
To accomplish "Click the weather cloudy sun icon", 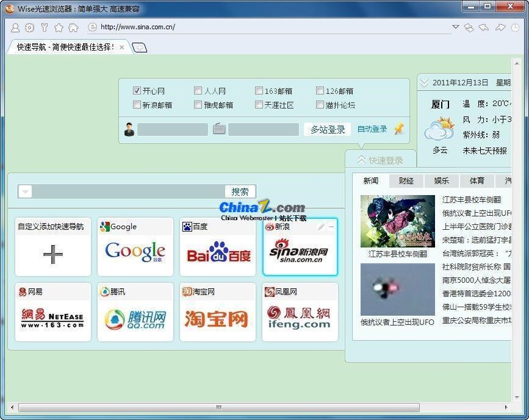I will pos(439,129).
